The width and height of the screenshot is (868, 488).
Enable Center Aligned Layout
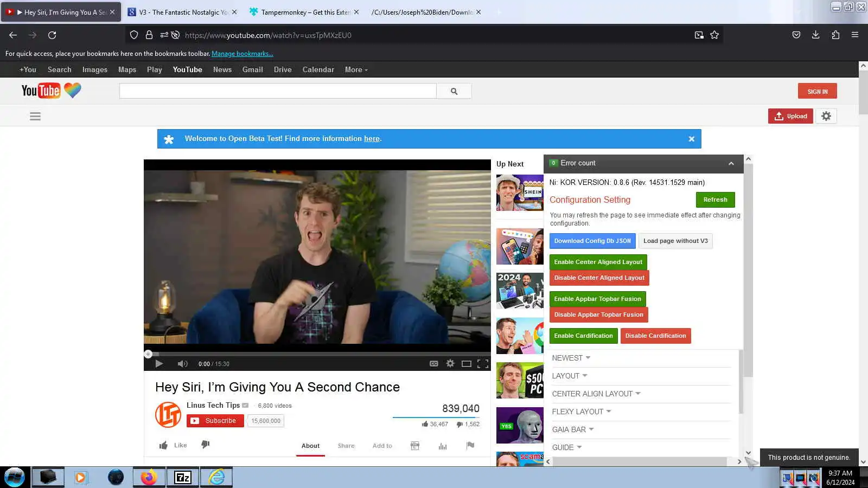coord(598,262)
